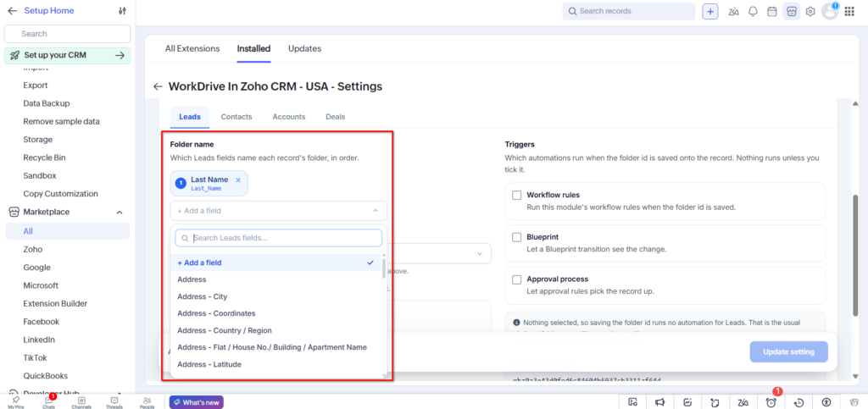
Task: Click Remove sample data in sidebar
Action: 61,122
